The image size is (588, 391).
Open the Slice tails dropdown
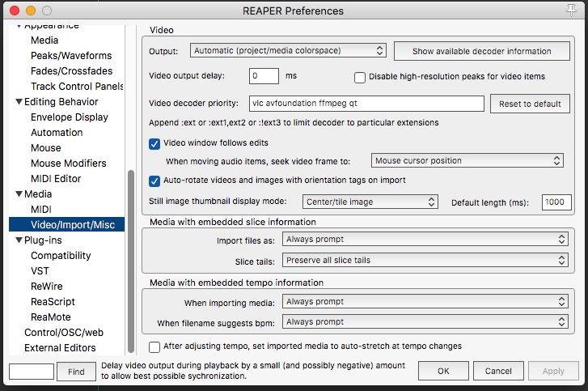pyautogui.click(x=425, y=261)
